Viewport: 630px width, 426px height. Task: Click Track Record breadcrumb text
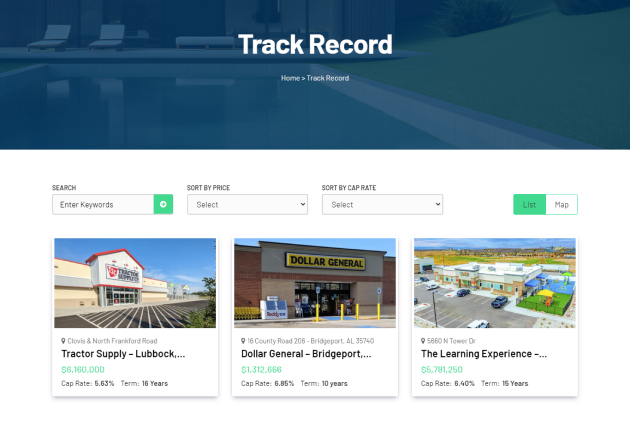click(x=327, y=78)
